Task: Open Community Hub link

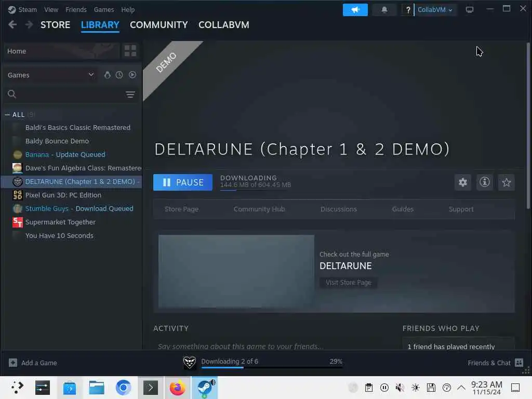Action: click(x=259, y=209)
